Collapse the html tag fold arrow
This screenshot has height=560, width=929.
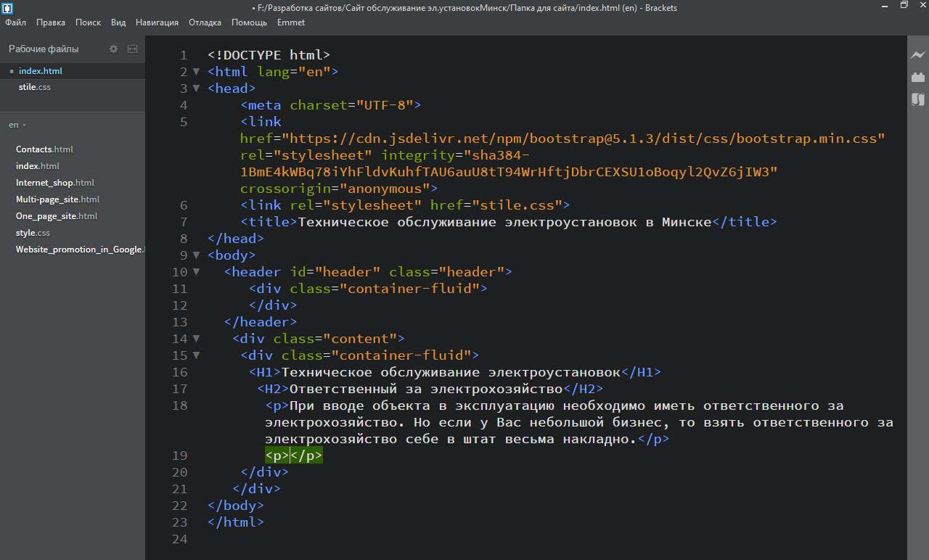(x=196, y=72)
